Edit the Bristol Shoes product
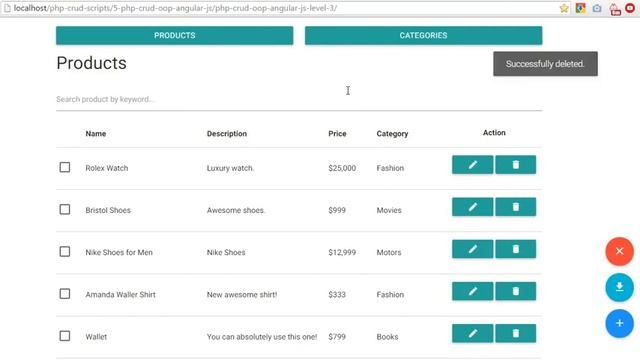The height and width of the screenshot is (360, 640). pyautogui.click(x=472, y=207)
